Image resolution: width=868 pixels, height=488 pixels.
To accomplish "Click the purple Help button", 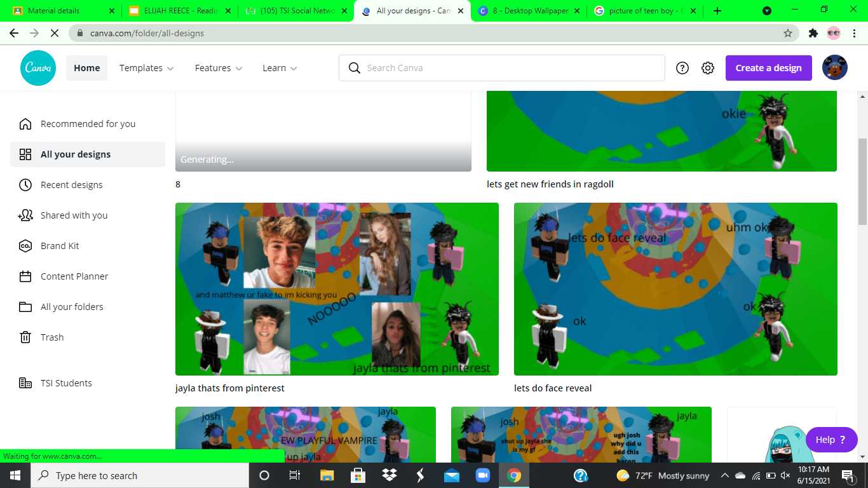I will click(831, 440).
